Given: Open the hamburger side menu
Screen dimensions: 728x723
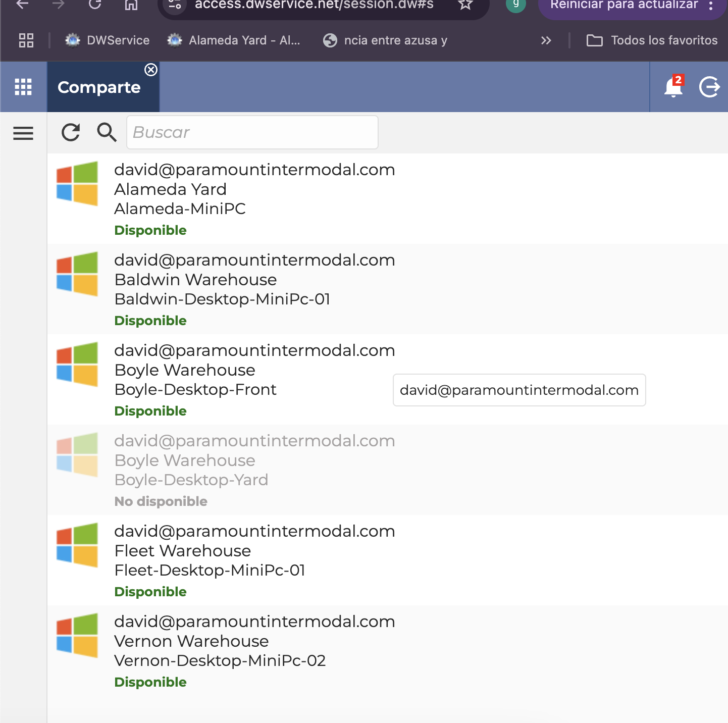Looking at the screenshot, I should [x=23, y=133].
